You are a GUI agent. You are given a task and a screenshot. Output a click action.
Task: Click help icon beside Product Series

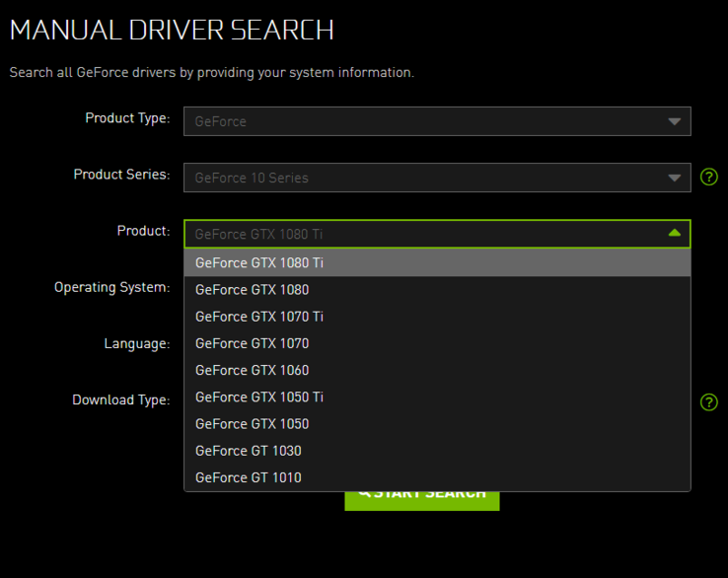click(708, 178)
